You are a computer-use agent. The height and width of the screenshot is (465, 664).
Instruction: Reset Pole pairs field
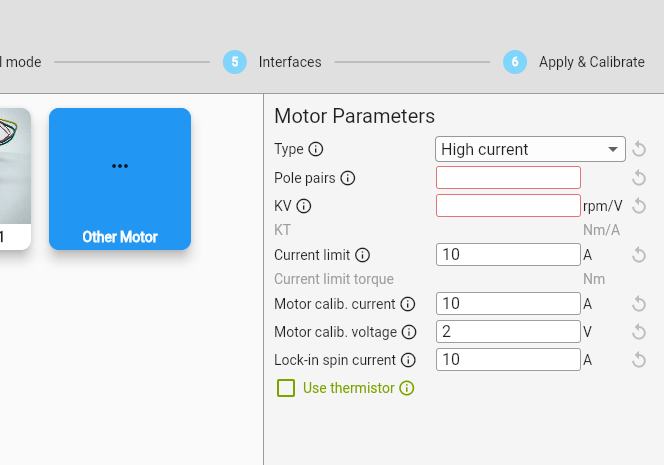point(639,178)
